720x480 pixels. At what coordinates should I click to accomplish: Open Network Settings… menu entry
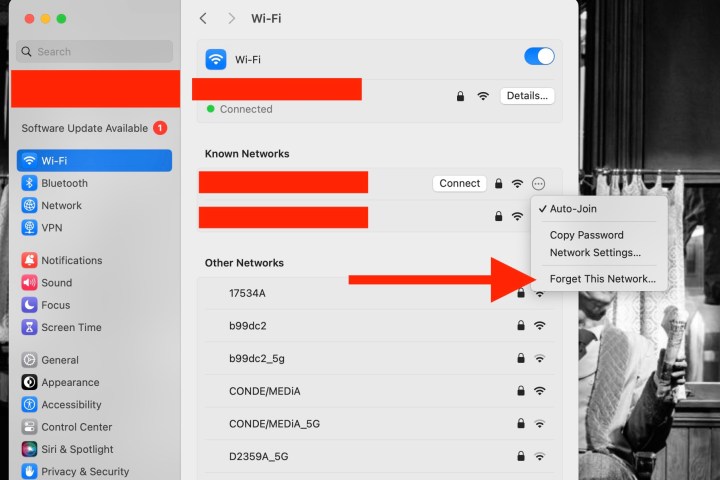[x=595, y=253]
